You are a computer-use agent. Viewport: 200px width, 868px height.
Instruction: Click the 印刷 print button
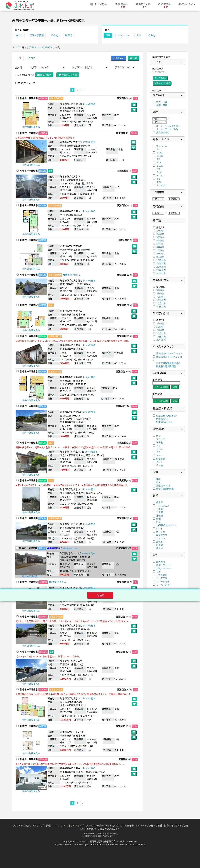pos(133,58)
